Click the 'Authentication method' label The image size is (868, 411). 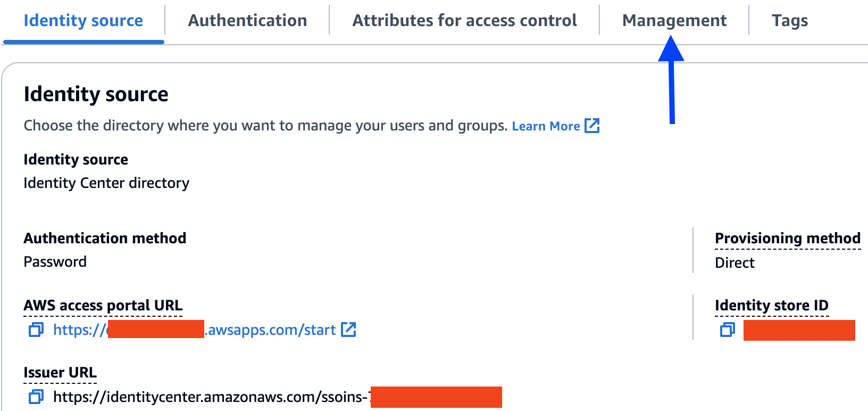click(105, 238)
